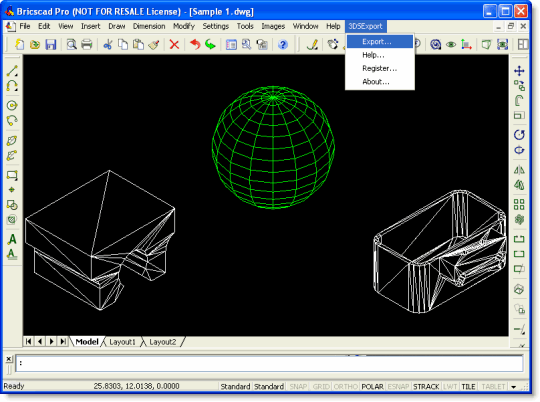
Task: Select the Cut scissors icon
Action: (108, 44)
